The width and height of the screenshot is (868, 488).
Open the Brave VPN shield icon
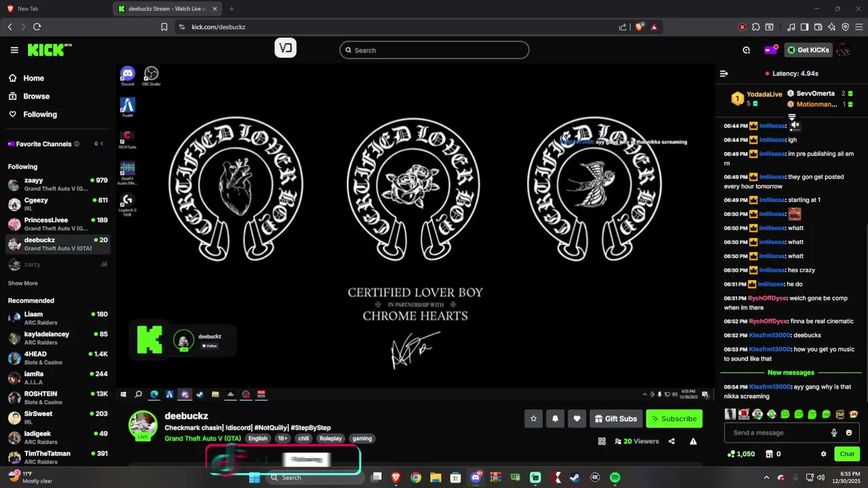[x=845, y=27]
